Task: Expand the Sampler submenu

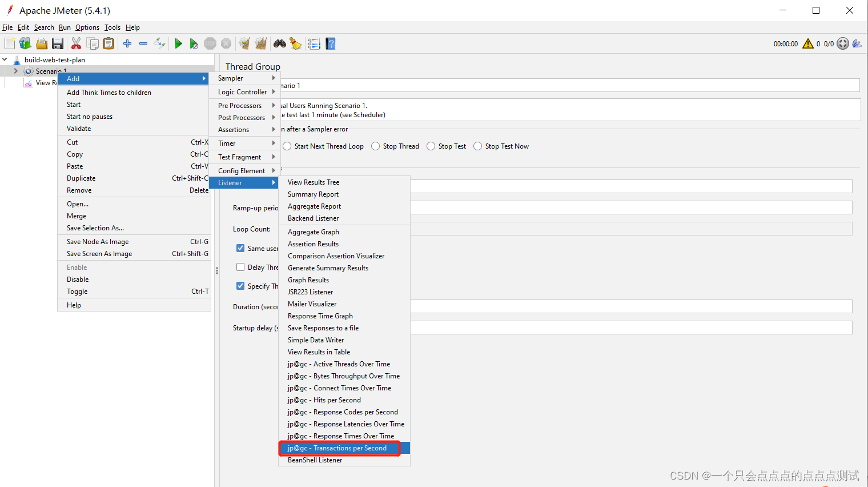Action: (x=246, y=78)
